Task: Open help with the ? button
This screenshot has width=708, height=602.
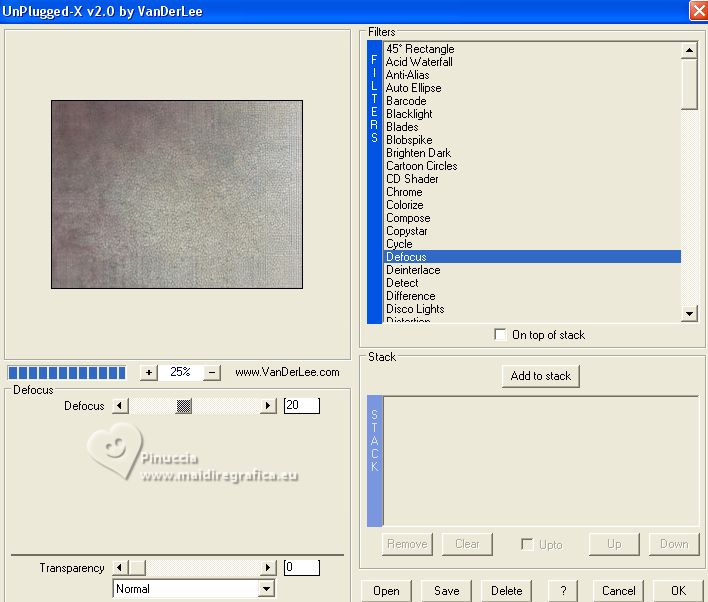Action: tap(563, 591)
